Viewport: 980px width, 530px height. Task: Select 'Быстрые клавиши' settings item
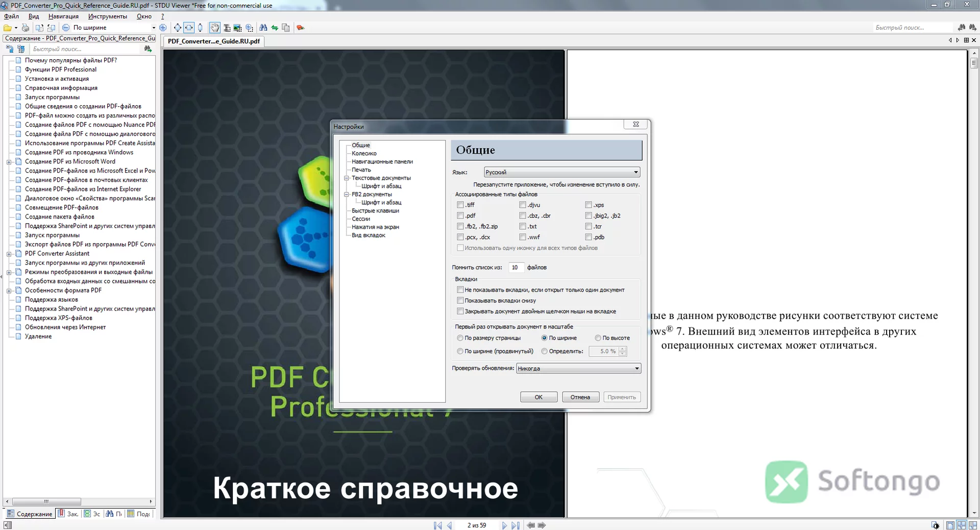(x=375, y=211)
